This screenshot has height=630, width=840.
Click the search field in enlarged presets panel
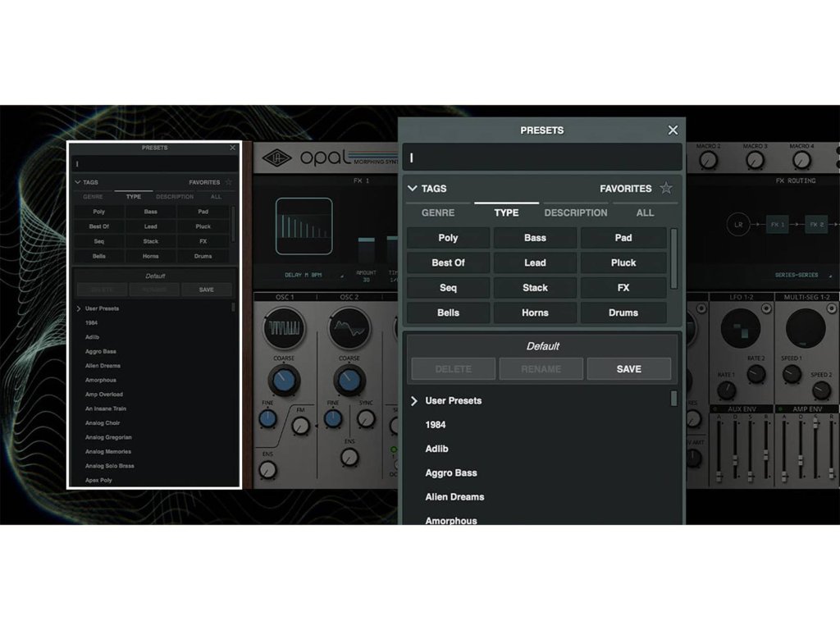tap(542, 157)
